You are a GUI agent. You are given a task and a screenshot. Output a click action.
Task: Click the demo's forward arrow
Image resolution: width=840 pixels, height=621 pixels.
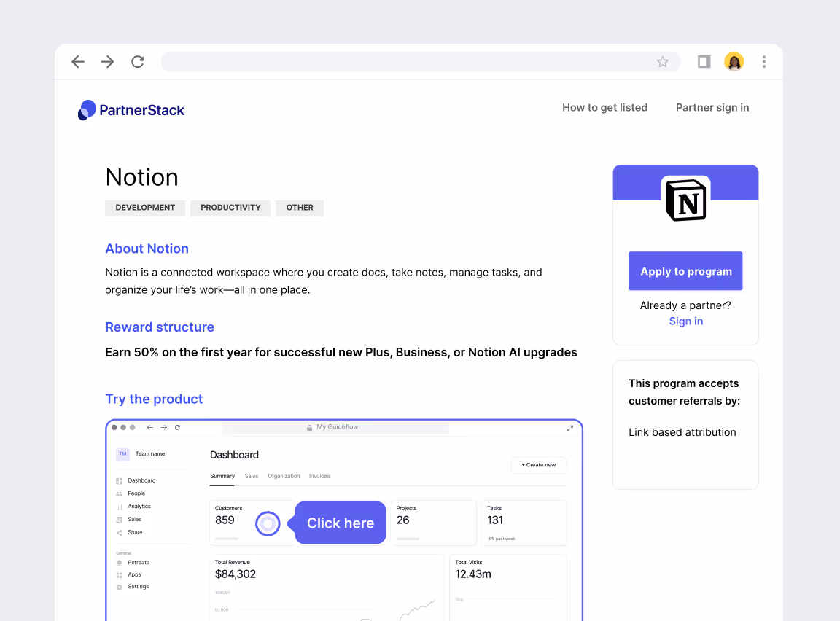[164, 427]
